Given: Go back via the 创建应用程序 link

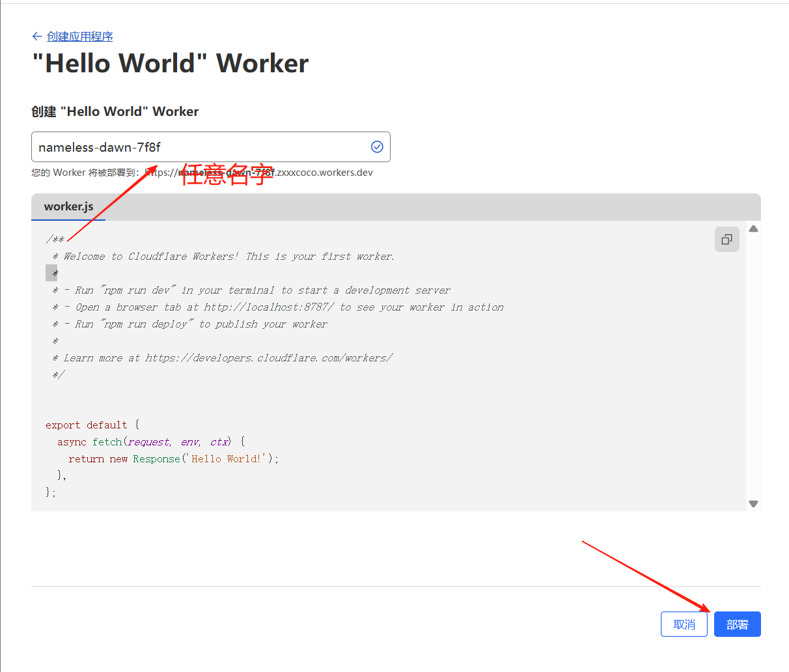Looking at the screenshot, I should (x=79, y=36).
